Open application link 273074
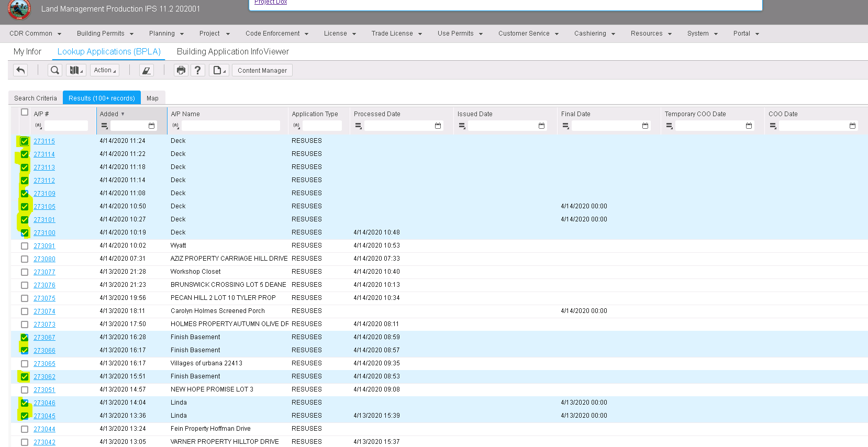Viewport: 868px width, 447px height. click(x=44, y=311)
